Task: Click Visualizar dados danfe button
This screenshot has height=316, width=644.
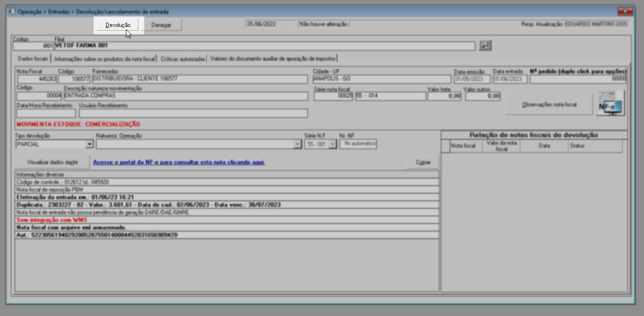Action: [x=52, y=162]
